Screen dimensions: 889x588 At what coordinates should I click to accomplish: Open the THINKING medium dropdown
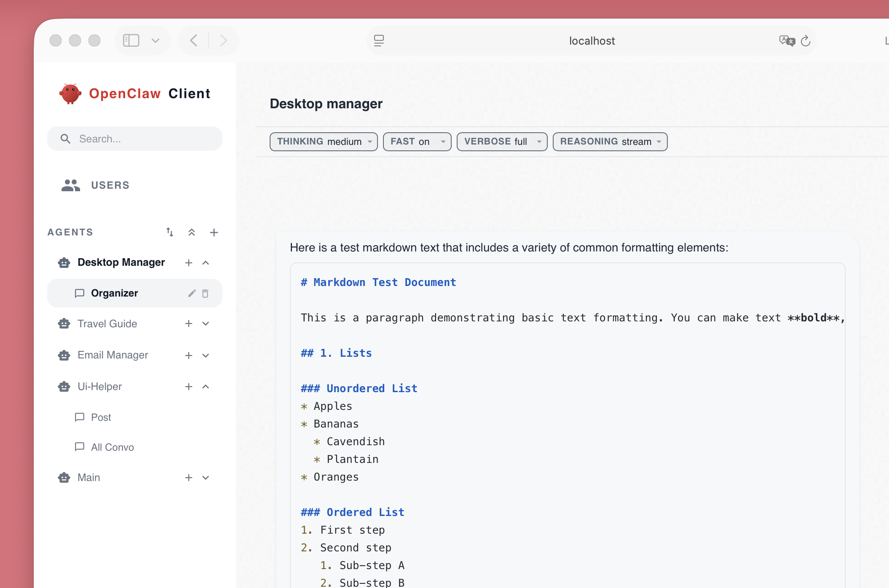[x=323, y=142]
